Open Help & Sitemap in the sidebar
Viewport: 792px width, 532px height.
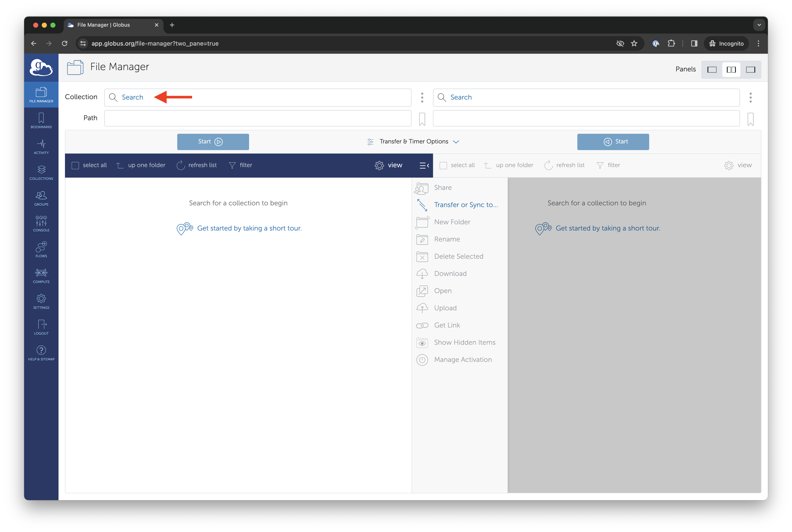tap(41, 352)
